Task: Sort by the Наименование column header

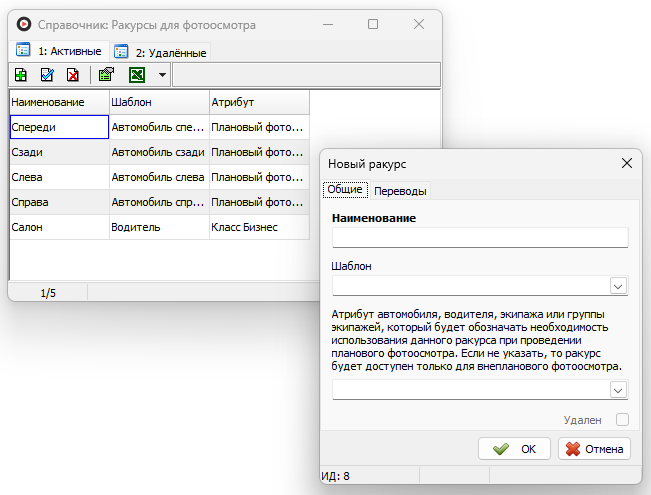Action: coord(59,102)
